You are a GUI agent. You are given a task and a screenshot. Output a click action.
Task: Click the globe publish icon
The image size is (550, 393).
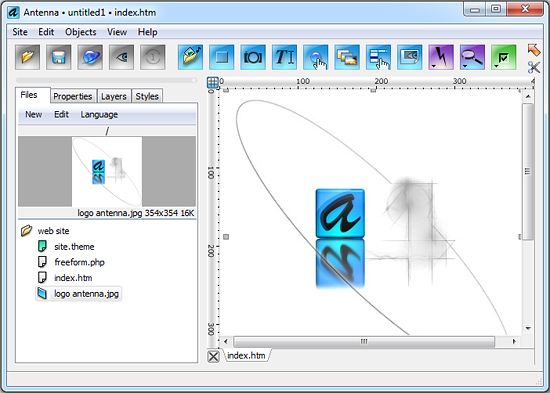(x=90, y=57)
